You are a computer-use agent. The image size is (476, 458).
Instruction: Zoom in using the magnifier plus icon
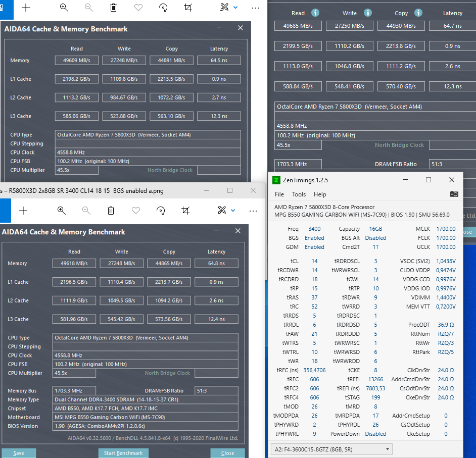pyautogui.click(x=64, y=8)
